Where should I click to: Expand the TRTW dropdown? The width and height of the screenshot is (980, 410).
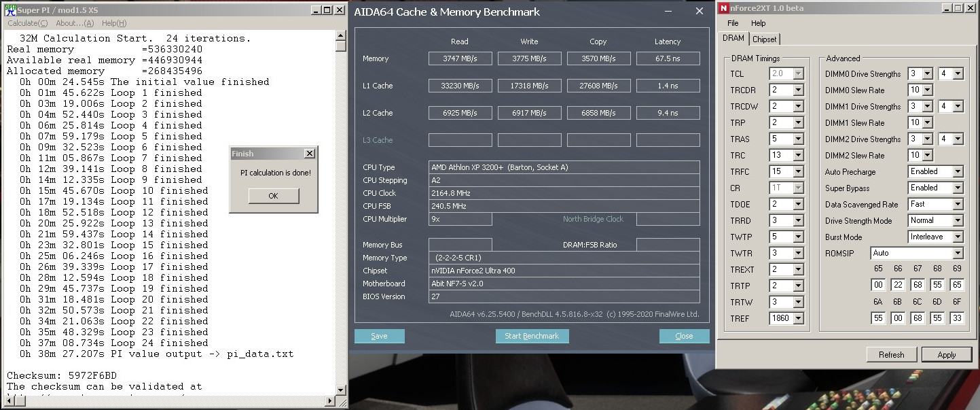click(798, 302)
